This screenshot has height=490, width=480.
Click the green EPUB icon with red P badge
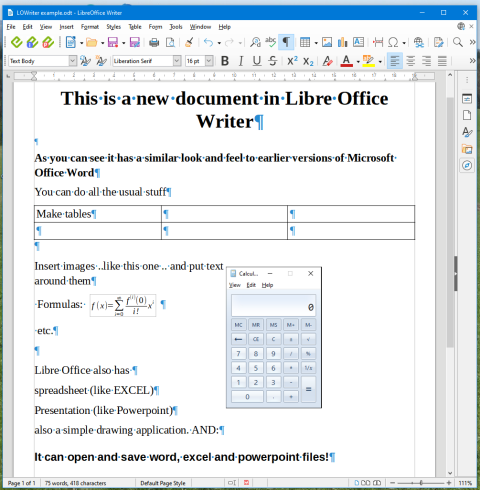(x=48, y=42)
